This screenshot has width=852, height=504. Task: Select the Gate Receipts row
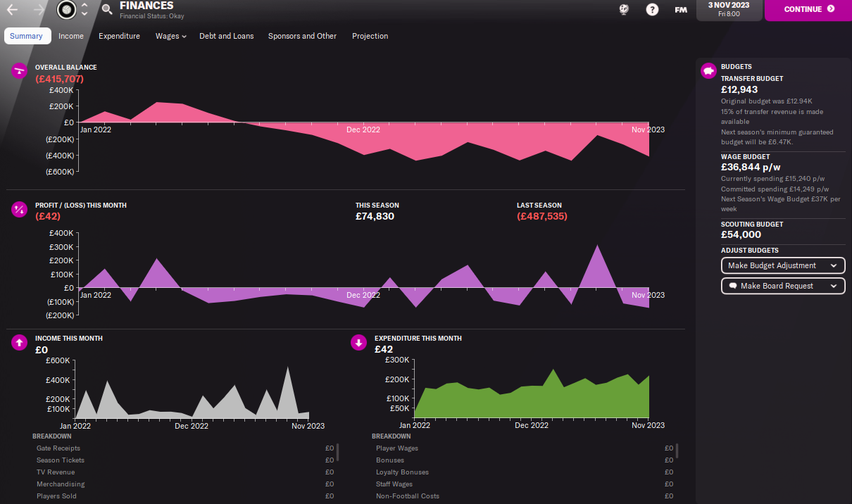click(x=184, y=448)
